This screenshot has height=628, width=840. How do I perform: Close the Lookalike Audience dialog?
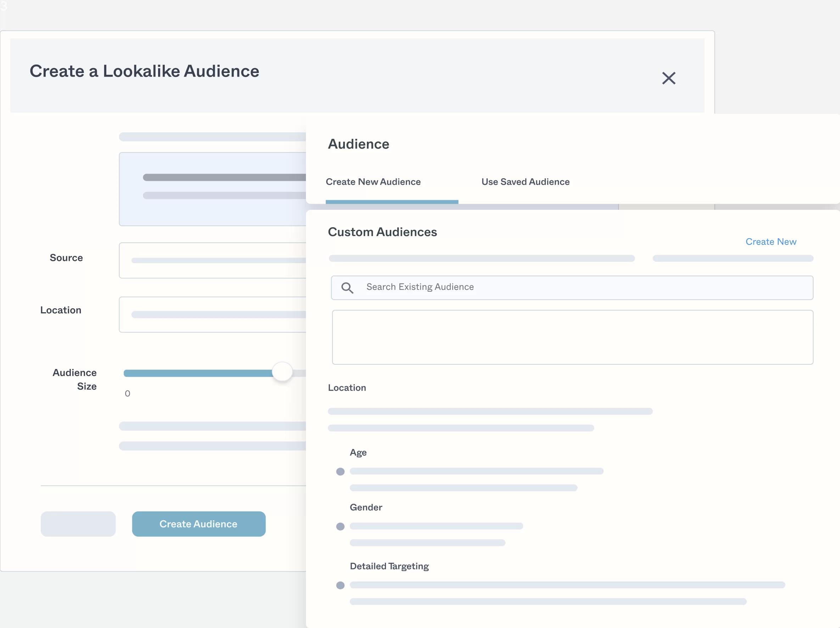668,78
